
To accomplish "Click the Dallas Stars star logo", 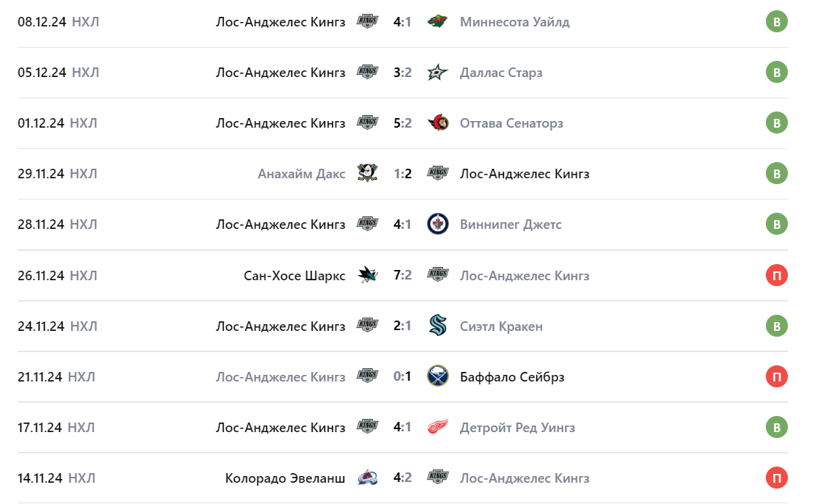I will [x=437, y=72].
